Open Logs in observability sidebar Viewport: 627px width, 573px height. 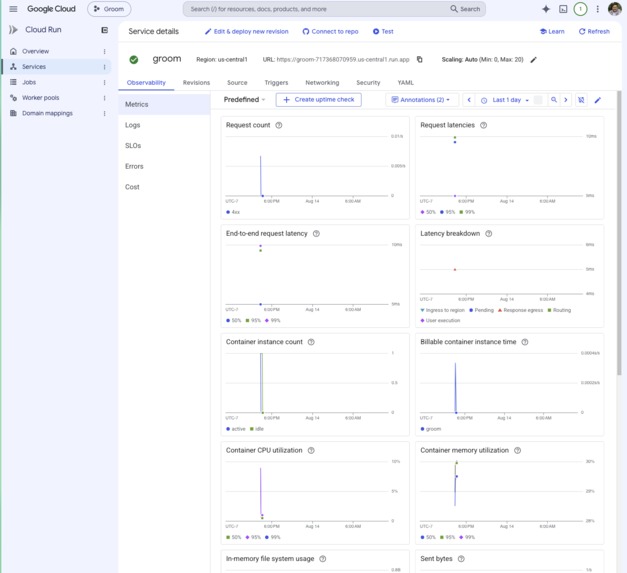(x=164, y=125)
